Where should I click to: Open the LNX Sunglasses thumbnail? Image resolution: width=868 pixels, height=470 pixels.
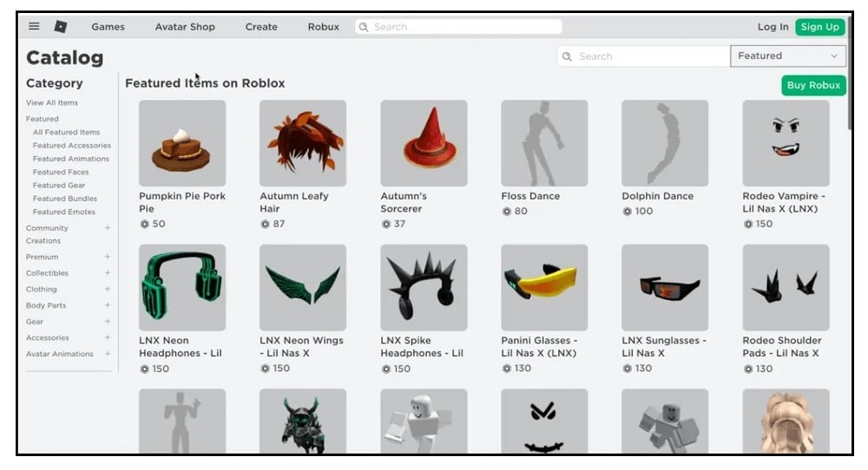pos(665,288)
